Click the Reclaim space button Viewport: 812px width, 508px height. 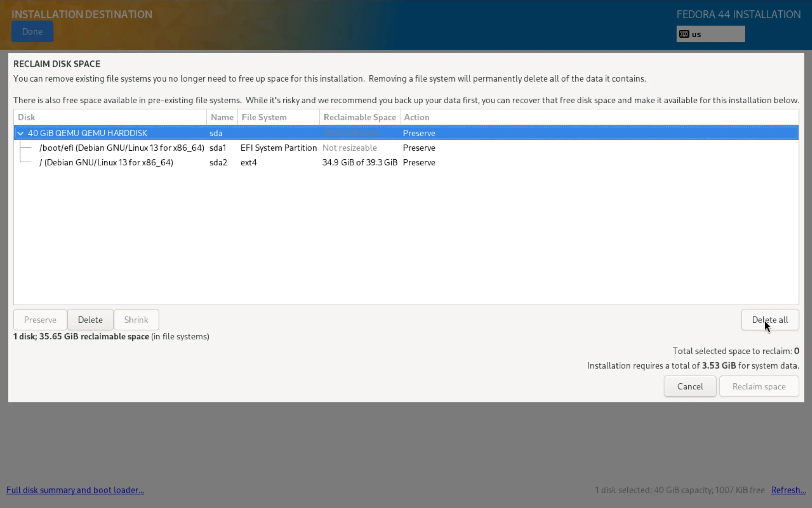tap(759, 386)
